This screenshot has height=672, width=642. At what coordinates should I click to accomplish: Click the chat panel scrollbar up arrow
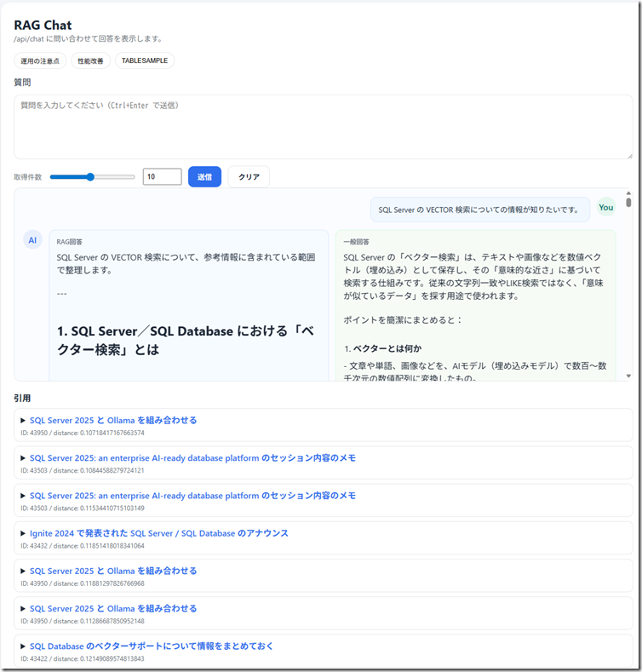point(628,192)
